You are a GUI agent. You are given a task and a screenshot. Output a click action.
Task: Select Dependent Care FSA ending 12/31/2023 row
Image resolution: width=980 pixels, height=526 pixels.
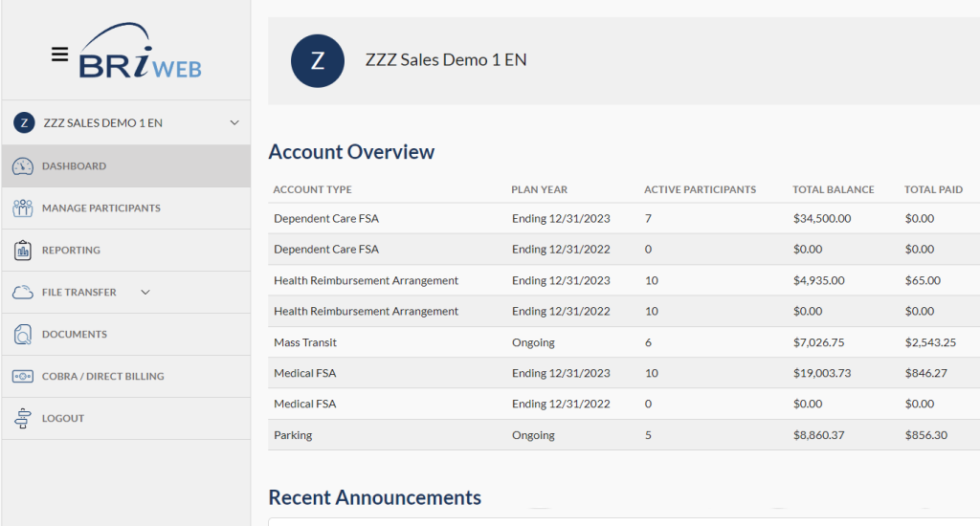click(x=326, y=219)
